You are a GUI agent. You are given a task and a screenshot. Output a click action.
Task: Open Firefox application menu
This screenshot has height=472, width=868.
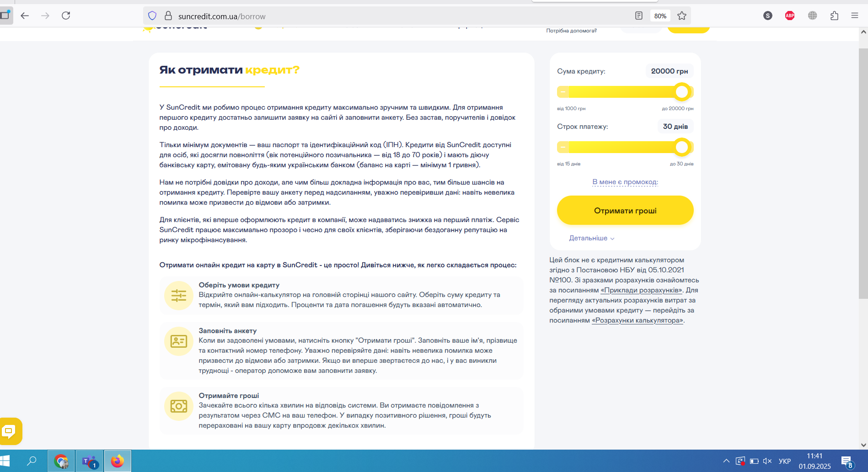855,16
